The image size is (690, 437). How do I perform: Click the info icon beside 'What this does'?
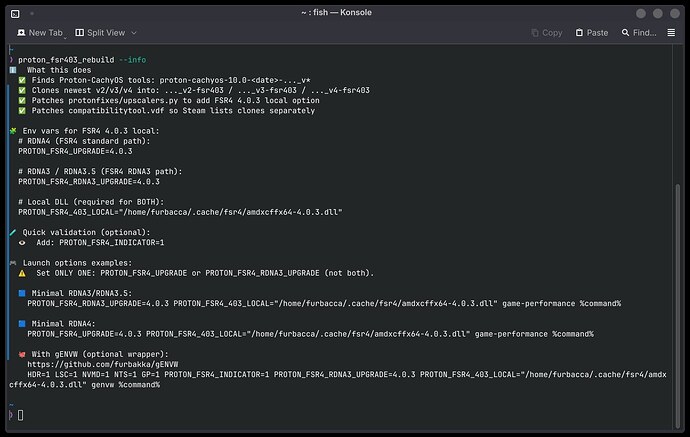tap(13, 70)
